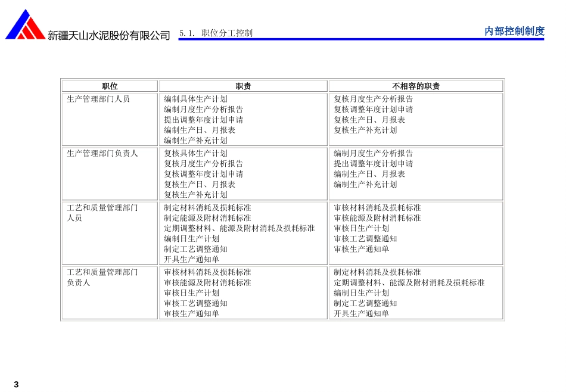Select 编制生产日、月报表 in 生产管理部门人员 duties
This screenshot has height=392, width=566.
(x=200, y=130)
